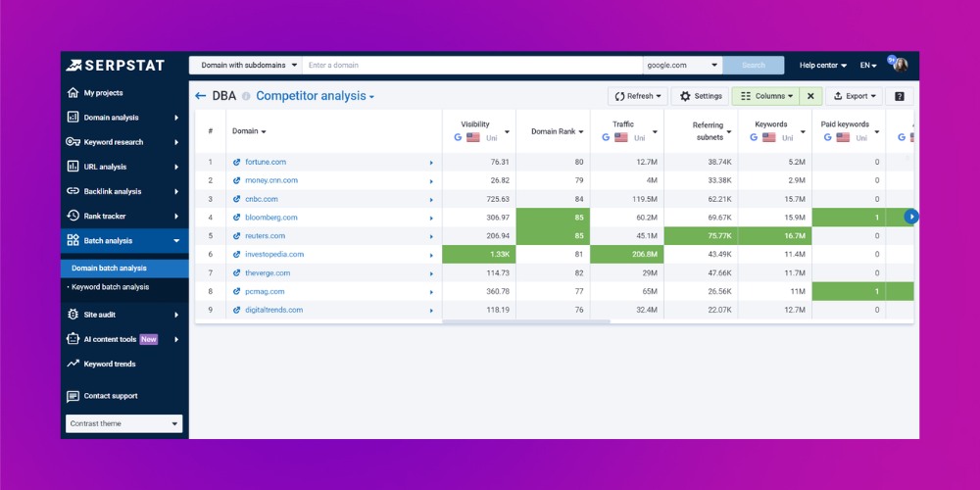Viewport: 980px width, 490px height.
Task: Click green 206.8M traffic cell
Action: 627,255
